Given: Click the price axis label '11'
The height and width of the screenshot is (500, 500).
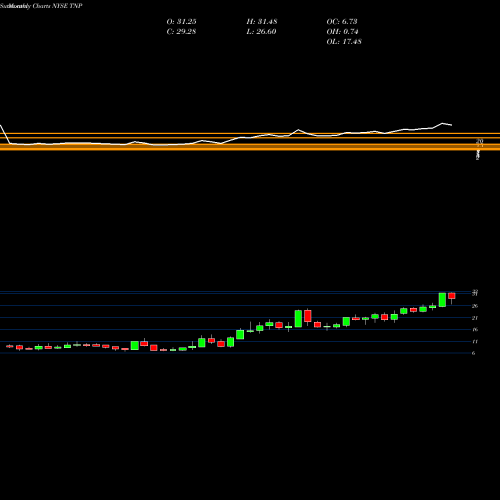Looking at the screenshot, I should pos(475,342).
